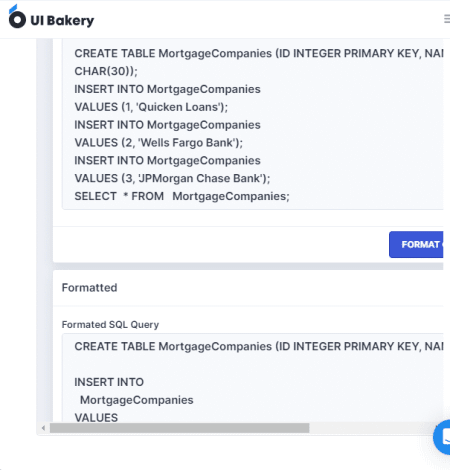The image size is (450, 470).
Task: Click the indented MortgageCompanies line in formatted output
Action: (x=137, y=400)
